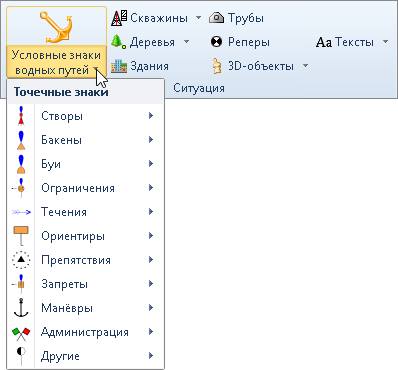Click the Препятствия dotted circle icon
The image size is (398, 370).
pyautogui.click(x=21, y=260)
